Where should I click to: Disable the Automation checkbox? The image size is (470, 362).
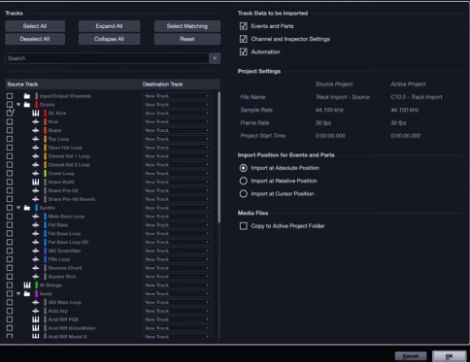244,52
